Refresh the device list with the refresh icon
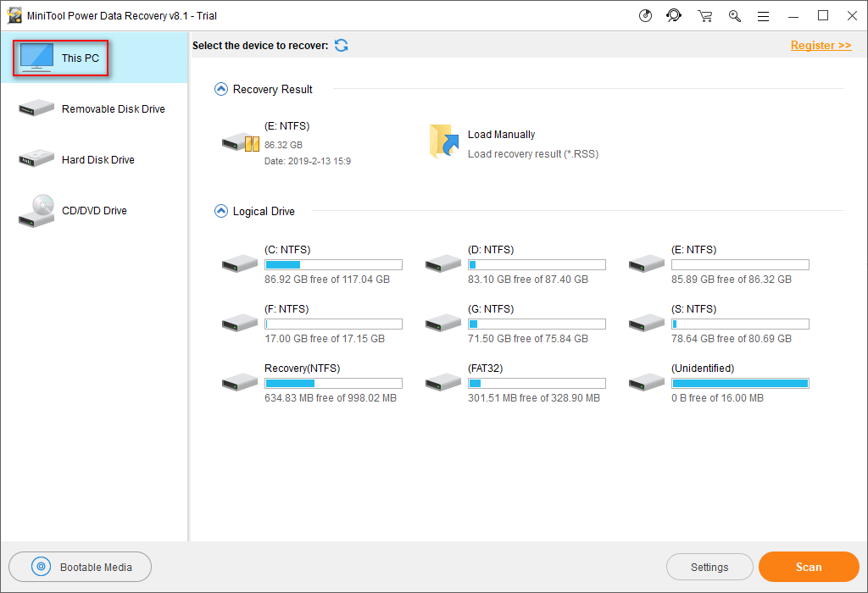 tap(341, 45)
